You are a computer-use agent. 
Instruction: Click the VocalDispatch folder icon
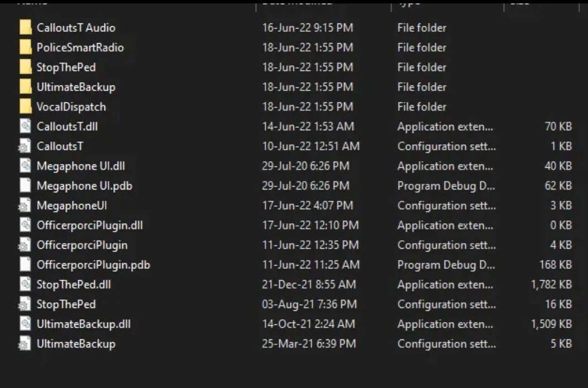(x=25, y=107)
